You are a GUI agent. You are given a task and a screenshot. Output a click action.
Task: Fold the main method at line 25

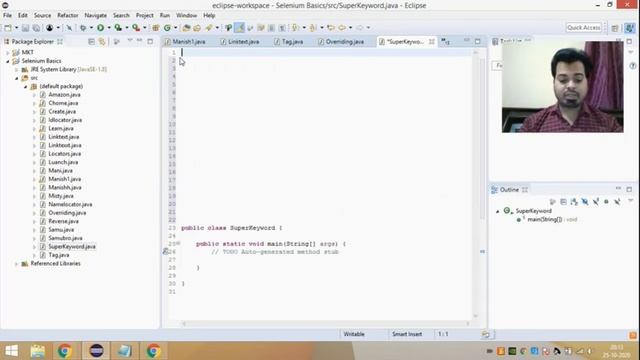(x=178, y=243)
